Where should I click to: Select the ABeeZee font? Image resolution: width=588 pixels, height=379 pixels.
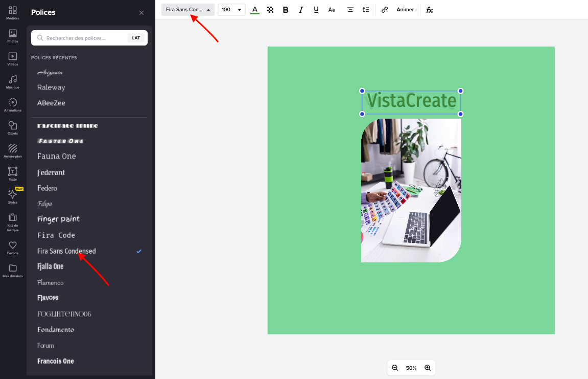tap(51, 103)
